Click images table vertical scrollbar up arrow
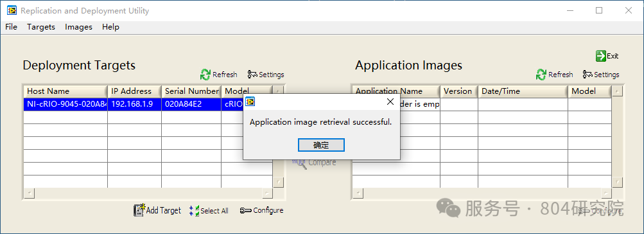 (x=617, y=91)
